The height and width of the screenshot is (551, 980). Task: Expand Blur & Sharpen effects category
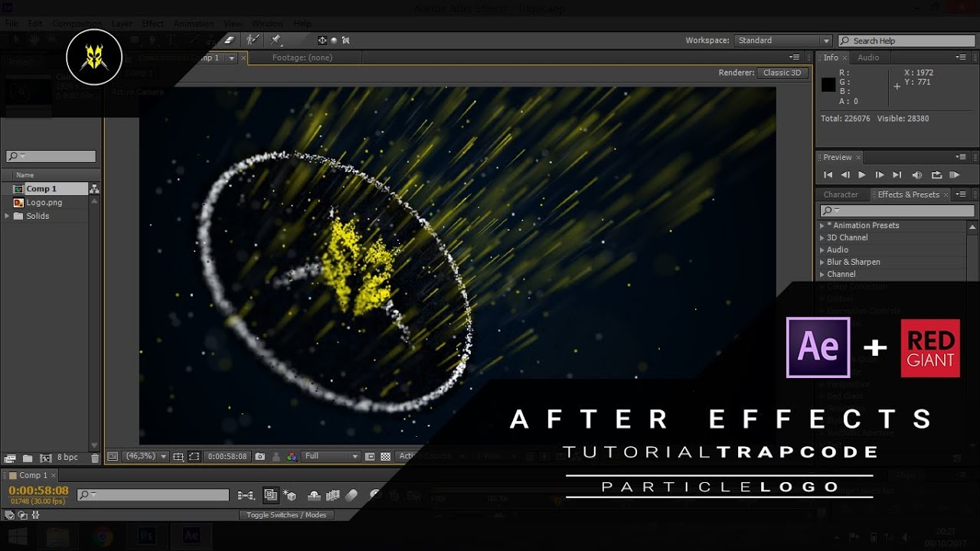point(822,262)
